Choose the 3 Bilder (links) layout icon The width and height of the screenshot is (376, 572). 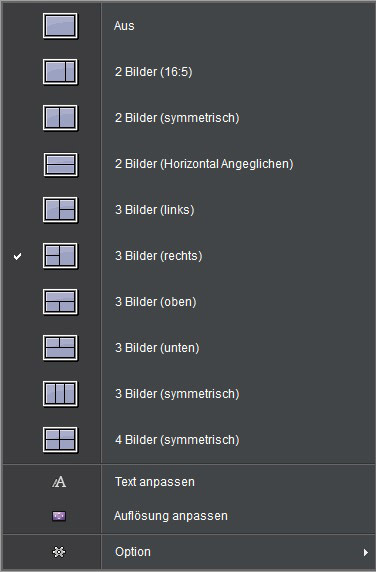[x=60, y=210]
